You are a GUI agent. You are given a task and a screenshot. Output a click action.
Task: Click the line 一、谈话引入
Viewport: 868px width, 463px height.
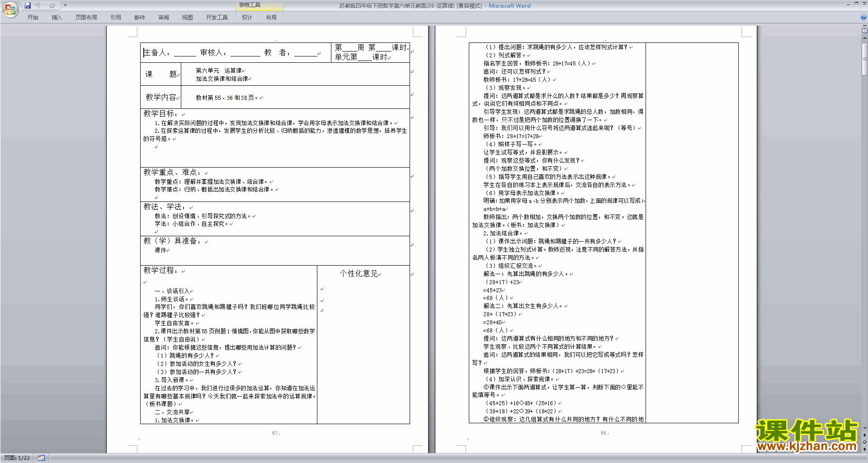pos(172,291)
